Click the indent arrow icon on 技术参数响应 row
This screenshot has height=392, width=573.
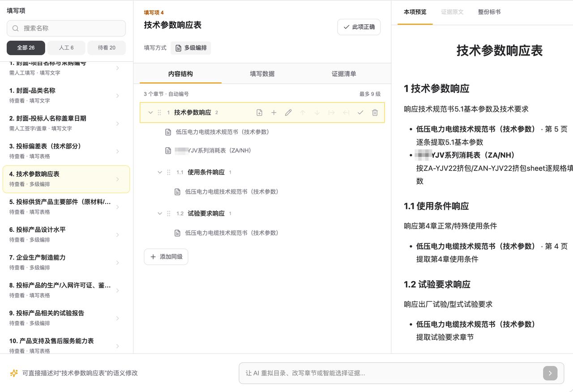tap(331, 113)
